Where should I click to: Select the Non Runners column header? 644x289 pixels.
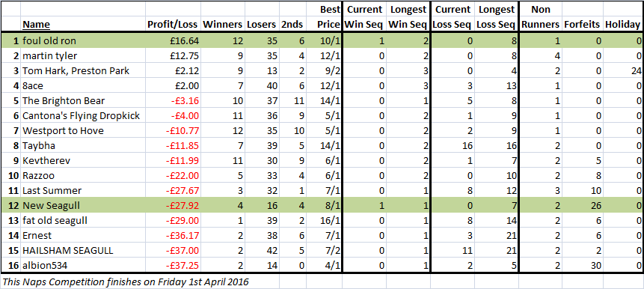click(x=541, y=17)
